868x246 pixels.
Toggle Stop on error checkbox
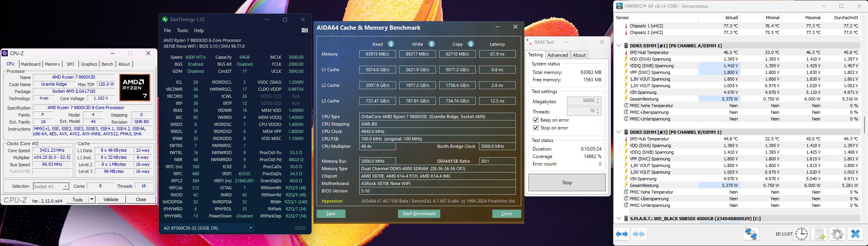tap(536, 128)
